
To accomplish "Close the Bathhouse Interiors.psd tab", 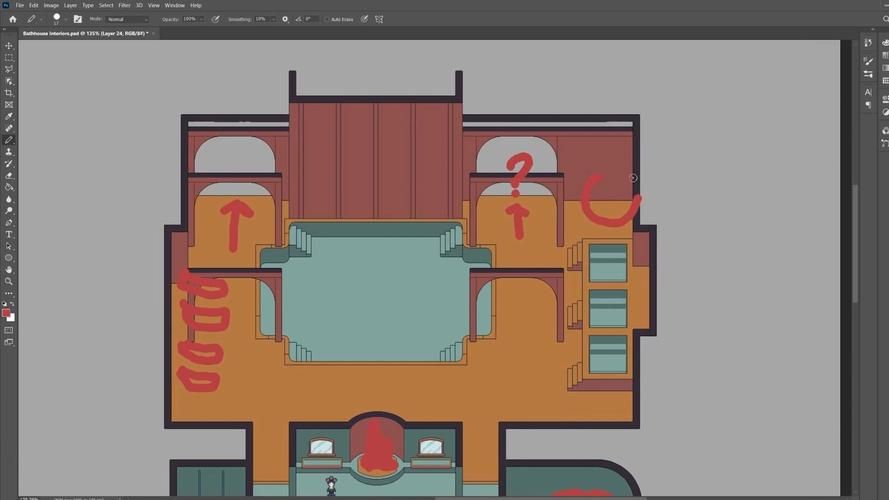I will (153, 33).
